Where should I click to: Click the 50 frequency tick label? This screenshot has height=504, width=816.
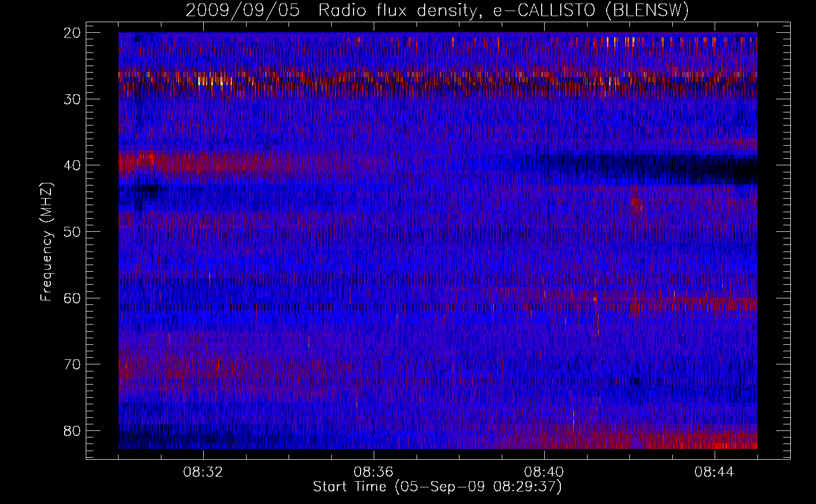click(73, 232)
